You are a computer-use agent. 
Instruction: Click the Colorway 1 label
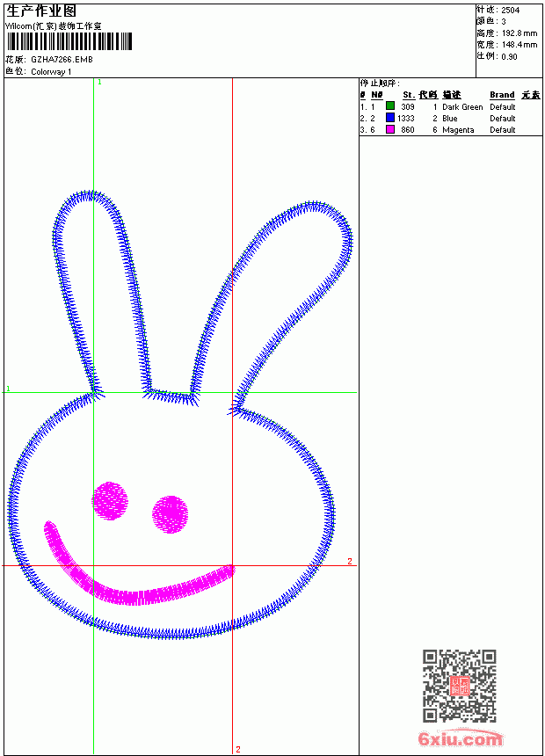pos(51,72)
